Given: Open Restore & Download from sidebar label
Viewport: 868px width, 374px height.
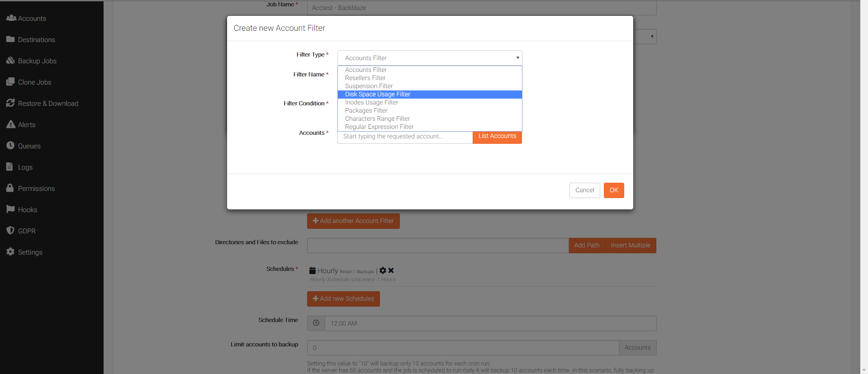Looking at the screenshot, I should pos(48,104).
